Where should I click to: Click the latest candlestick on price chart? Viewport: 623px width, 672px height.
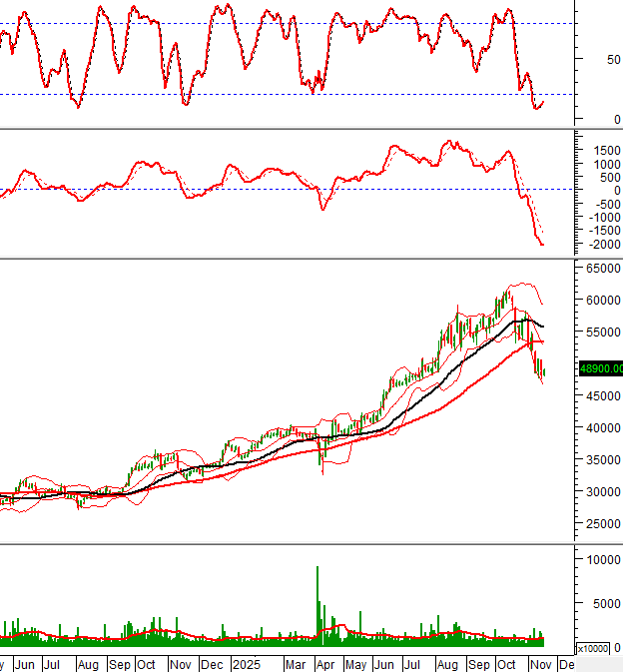coord(543,372)
